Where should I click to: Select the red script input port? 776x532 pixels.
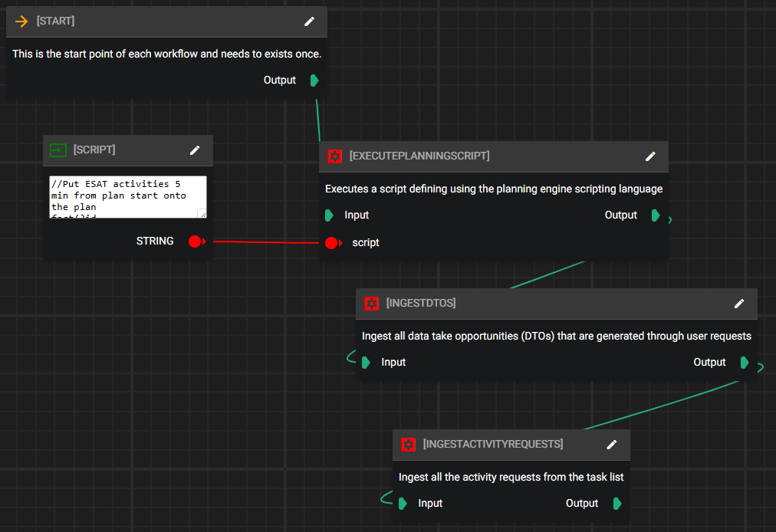pyautogui.click(x=333, y=243)
